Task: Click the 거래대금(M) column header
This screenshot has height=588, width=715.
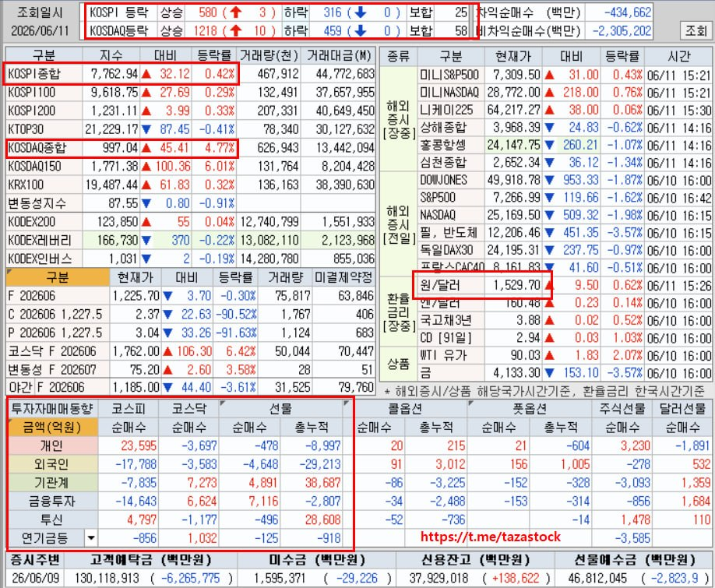Action: (340, 55)
